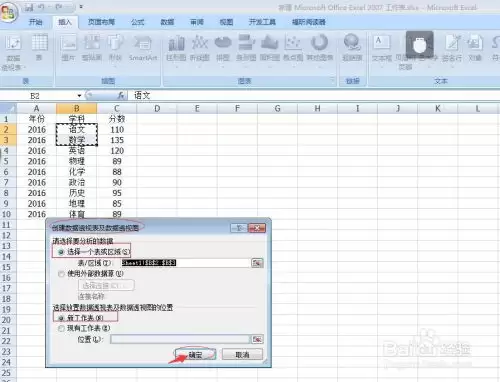Confirm the dialog with the 确定 button
The image size is (500, 382).
tap(196, 355)
